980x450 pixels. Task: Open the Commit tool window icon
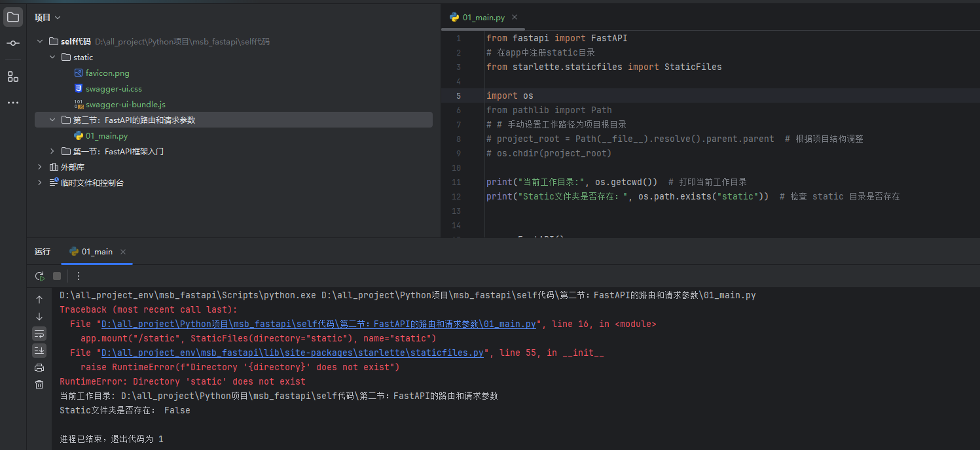pyautogui.click(x=13, y=43)
